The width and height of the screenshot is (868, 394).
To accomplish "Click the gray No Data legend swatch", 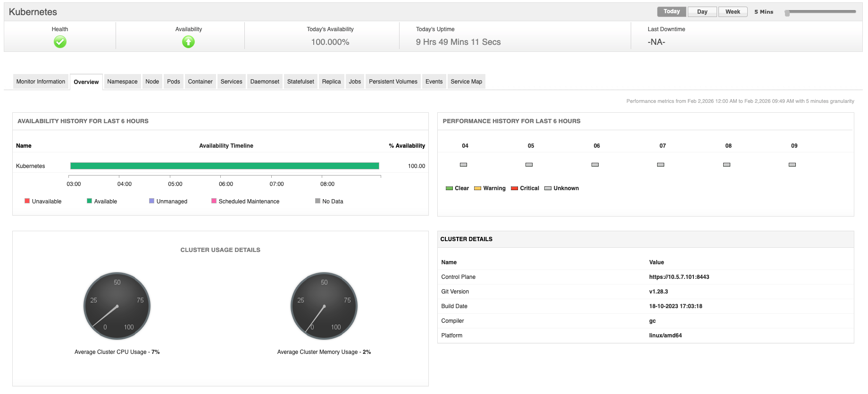I will point(317,201).
